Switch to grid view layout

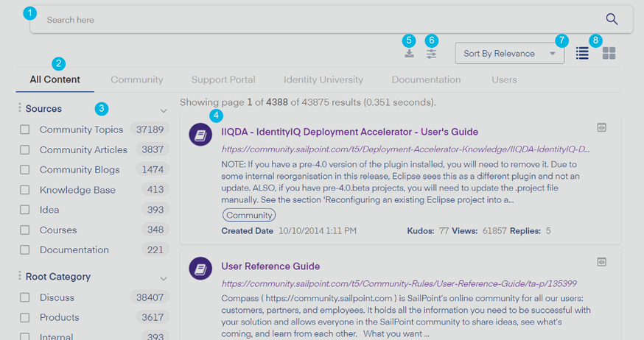609,54
